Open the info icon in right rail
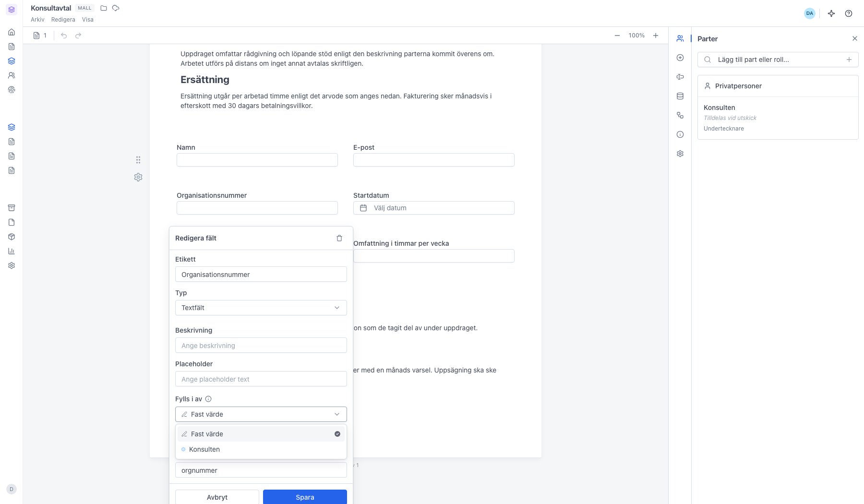864x504 pixels. pyautogui.click(x=680, y=134)
